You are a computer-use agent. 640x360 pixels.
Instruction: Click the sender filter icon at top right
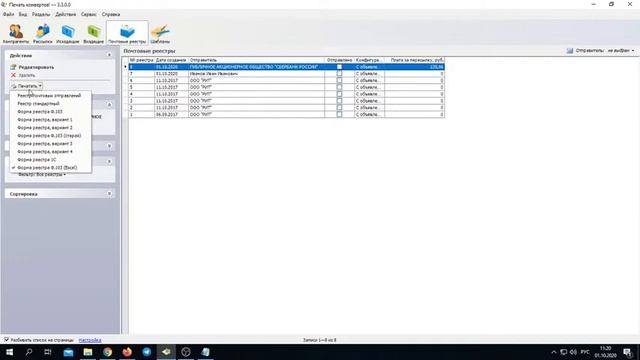[569, 51]
